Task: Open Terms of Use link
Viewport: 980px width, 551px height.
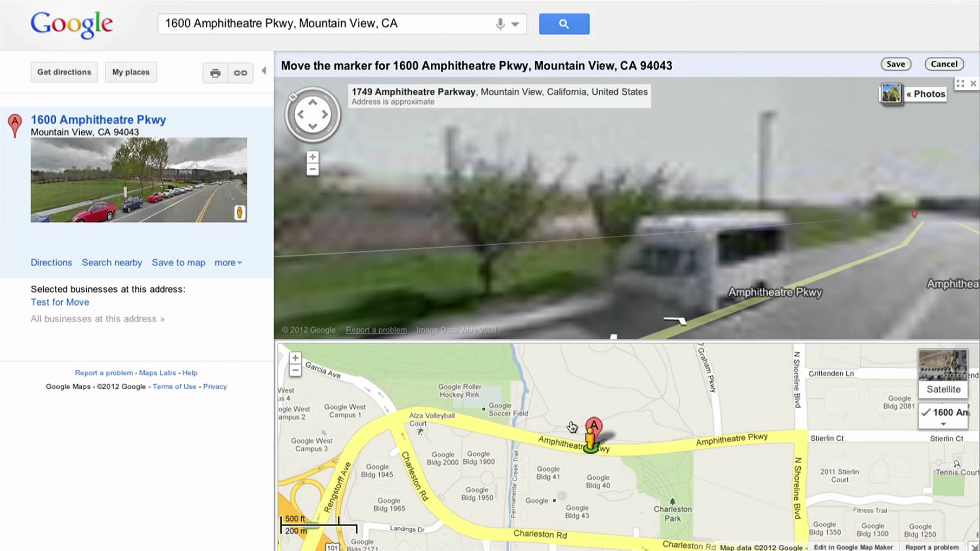Action: [174, 387]
